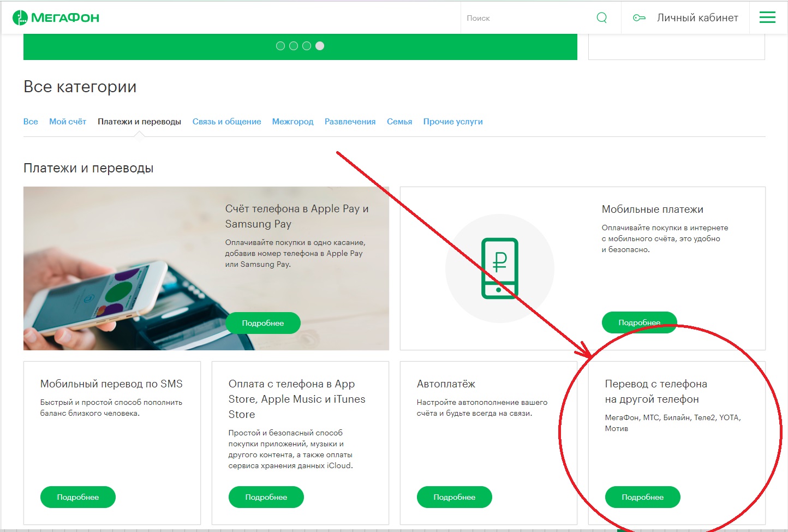The height and width of the screenshot is (532, 788).
Task: Click the mobile phone ruble icon
Action: 499,268
